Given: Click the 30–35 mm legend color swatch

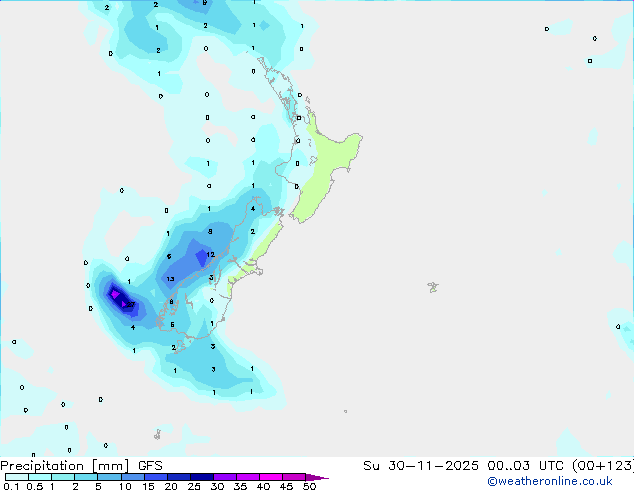Looking at the screenshot, I should pyautogui.click(x=225, y=477).
